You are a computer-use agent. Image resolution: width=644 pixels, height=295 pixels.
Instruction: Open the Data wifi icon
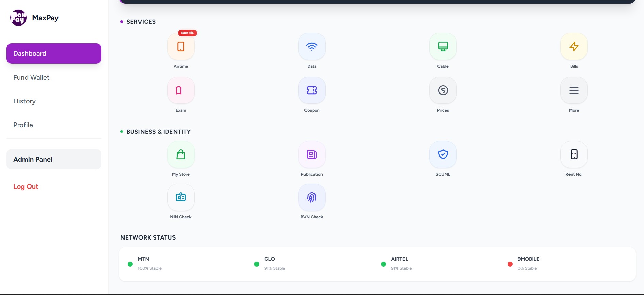tap(312, 47)
